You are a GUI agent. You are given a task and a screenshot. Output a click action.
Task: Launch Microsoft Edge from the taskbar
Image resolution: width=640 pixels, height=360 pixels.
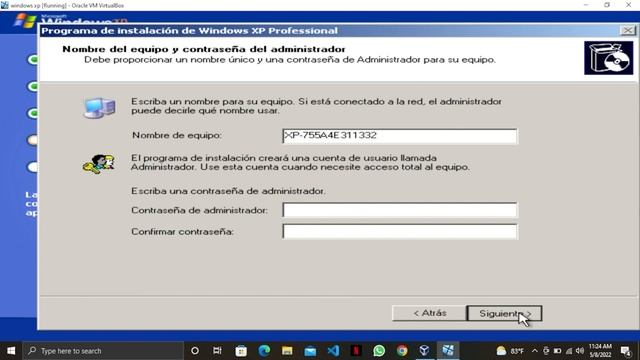pos(264,351)
